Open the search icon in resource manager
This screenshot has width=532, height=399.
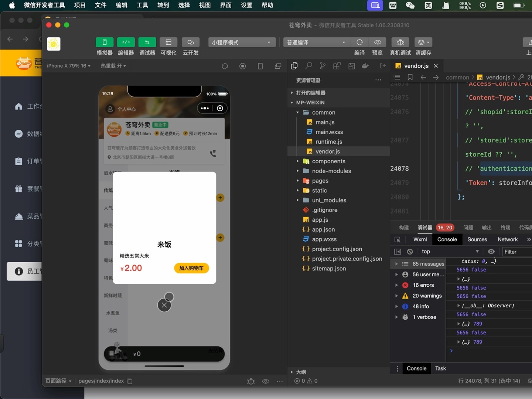point(308,65)
